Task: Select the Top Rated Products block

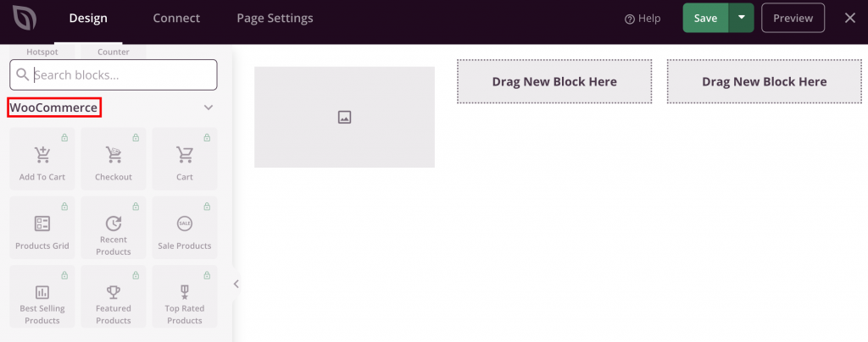Action: point(185,295)
